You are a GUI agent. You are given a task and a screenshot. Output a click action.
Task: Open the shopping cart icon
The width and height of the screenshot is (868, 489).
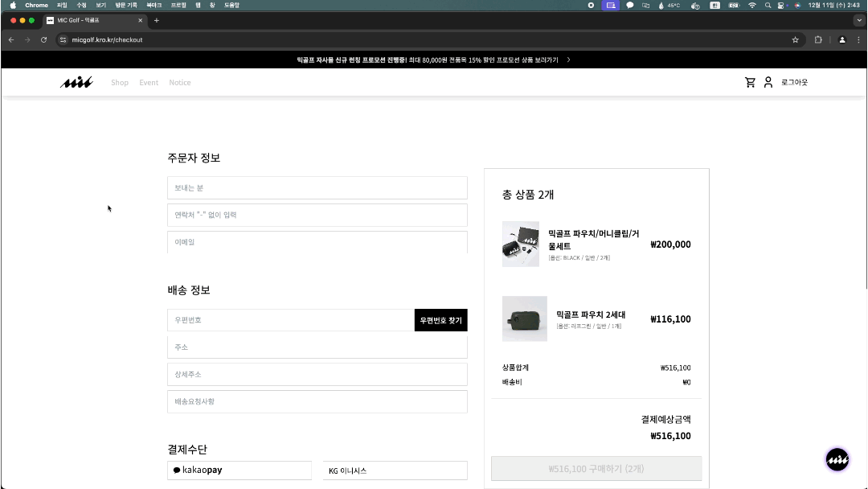pos(750,82)
